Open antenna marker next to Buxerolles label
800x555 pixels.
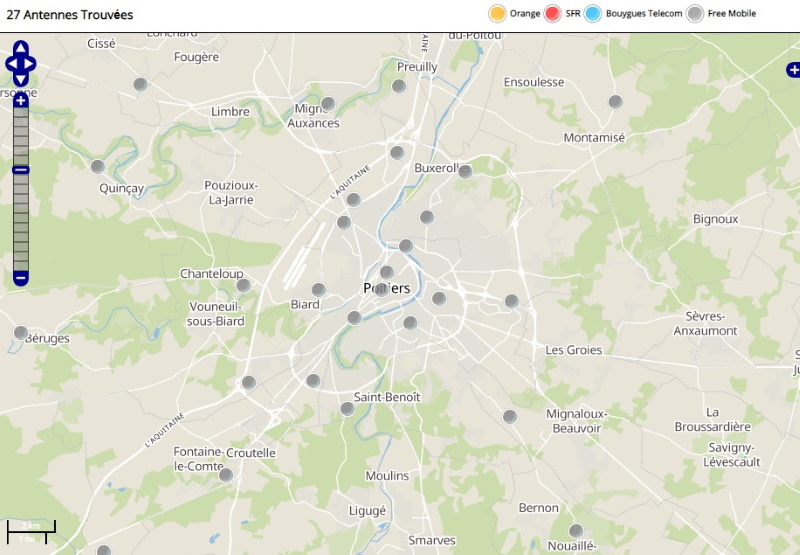(465, 172)
